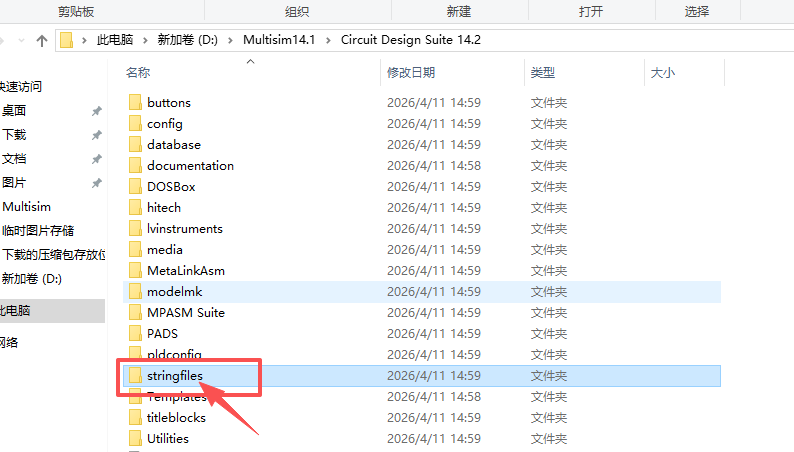Select the titleblocks folder name
Screen dimensions: 794x452
coord(176,418)
